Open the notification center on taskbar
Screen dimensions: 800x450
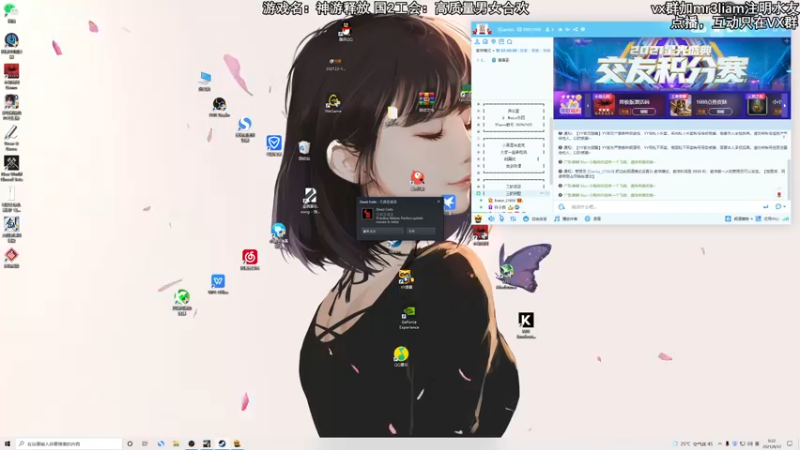click(790, 443)
